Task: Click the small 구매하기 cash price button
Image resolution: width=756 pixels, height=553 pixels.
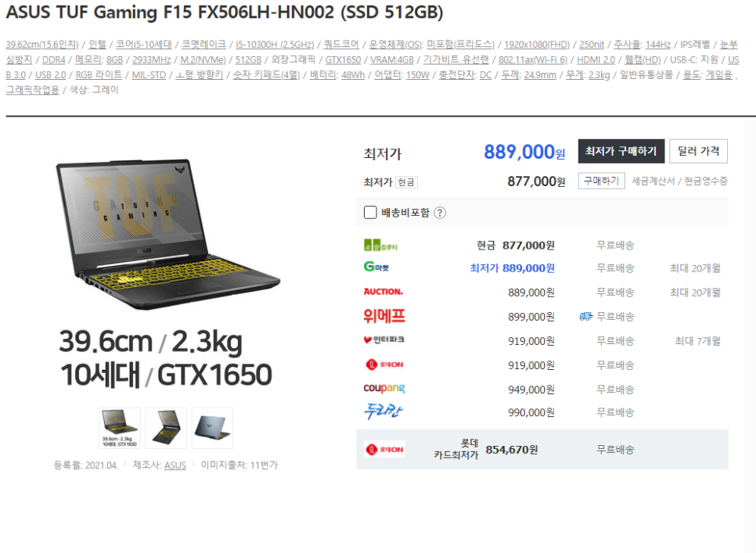Action: 601,181
